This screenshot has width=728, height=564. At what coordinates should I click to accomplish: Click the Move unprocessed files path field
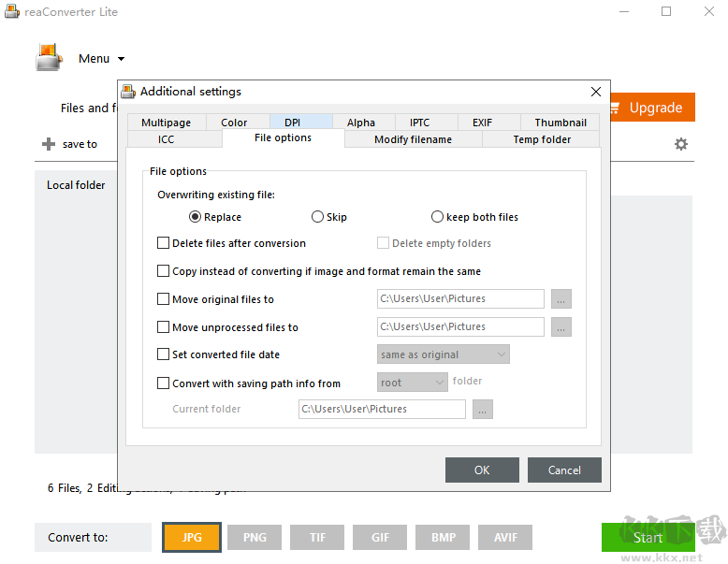pyautogui.click(x=460, y=327)
